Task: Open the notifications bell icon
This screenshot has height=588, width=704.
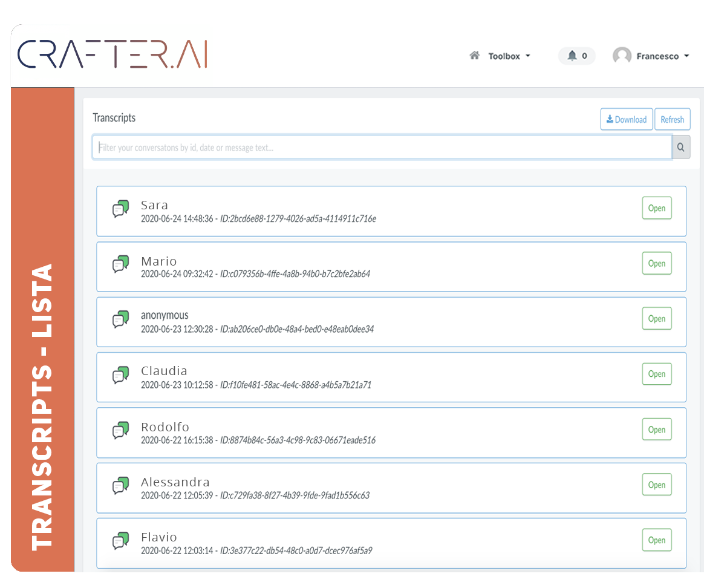Action: [x=572, y=55]
